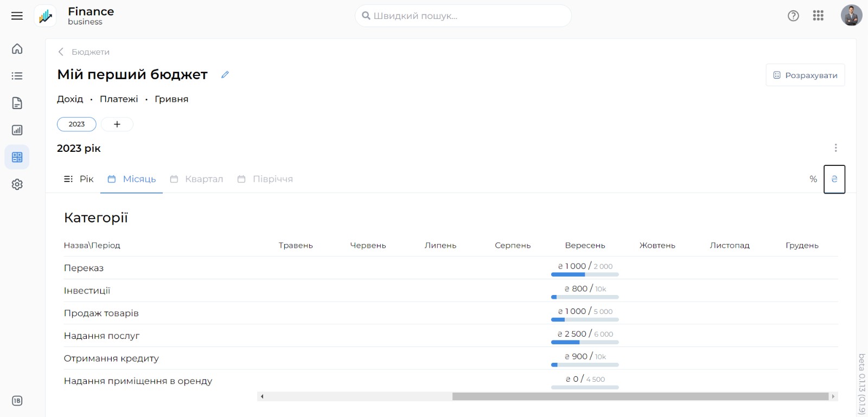The image size is (868, 417).
Task: Open the hamburger navigation menu
Action: [17, 16]
